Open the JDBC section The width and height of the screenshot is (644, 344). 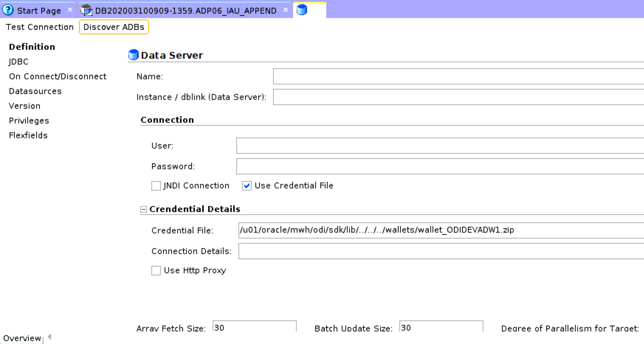(18, 62)
